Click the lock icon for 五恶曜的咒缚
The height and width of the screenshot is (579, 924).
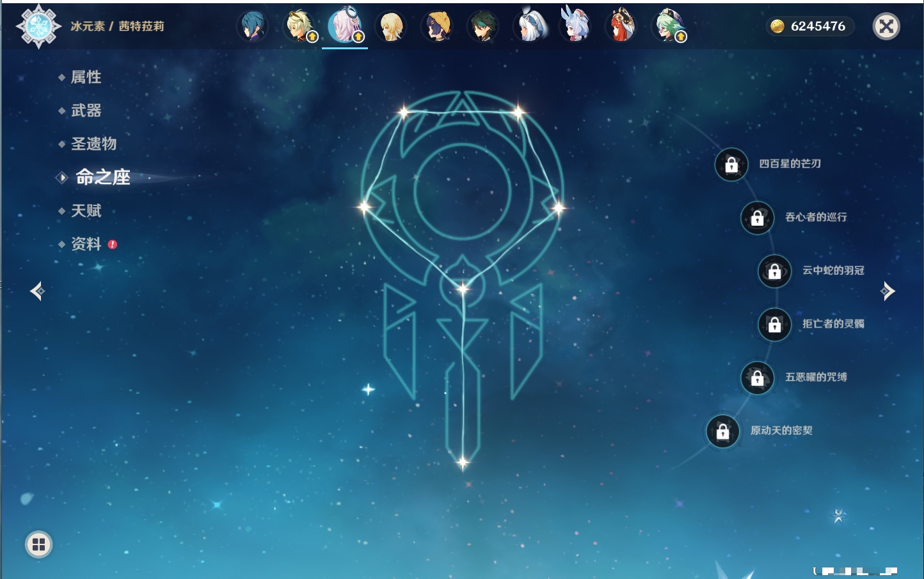(x=758, y=377)
